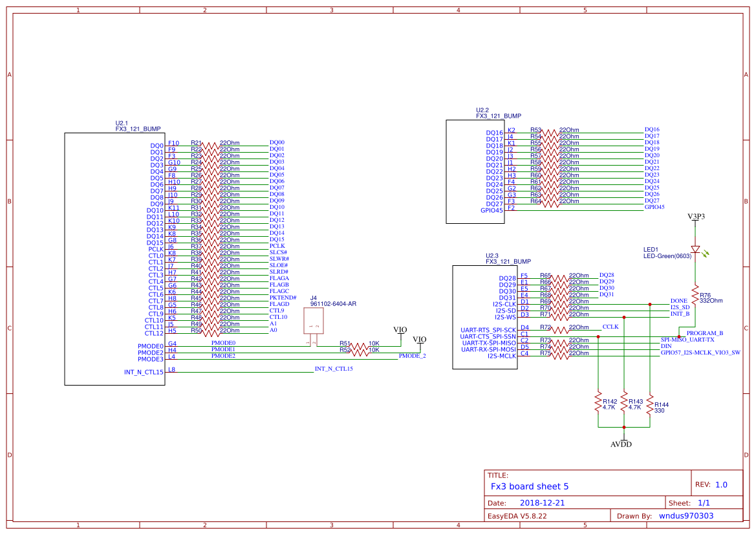Click the R75 designator label
This screenshot has height=535, width=756.
(545, 353)
